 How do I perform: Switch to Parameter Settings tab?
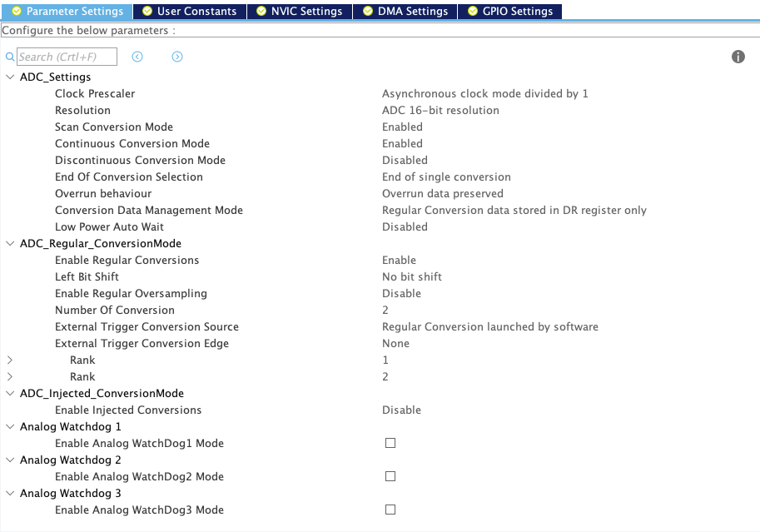(67, 11)
